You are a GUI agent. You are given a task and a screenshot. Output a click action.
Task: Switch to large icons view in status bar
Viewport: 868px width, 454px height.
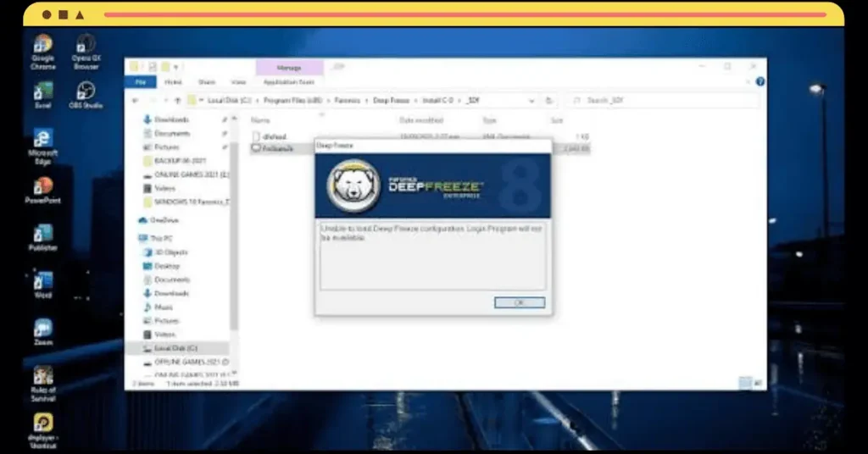(x=758, y=383)
